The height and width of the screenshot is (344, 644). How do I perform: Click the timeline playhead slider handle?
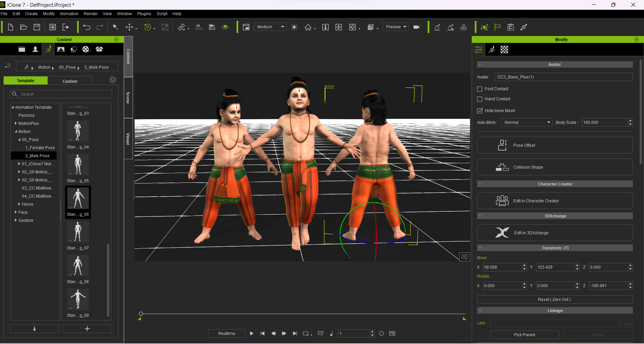[141, 314]
